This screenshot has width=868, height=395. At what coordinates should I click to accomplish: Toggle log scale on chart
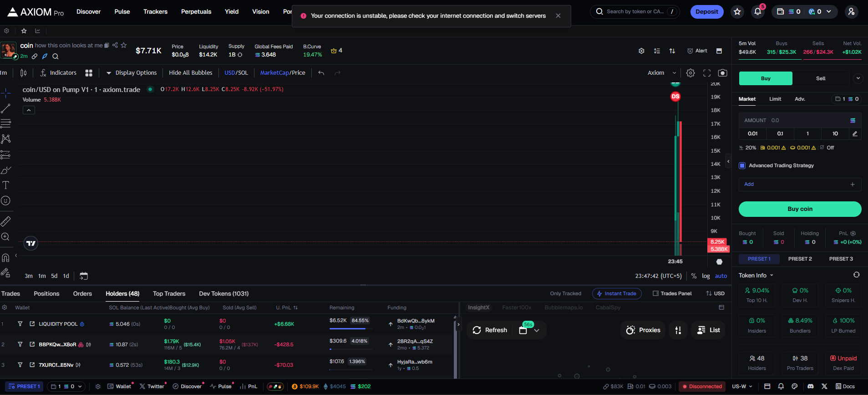click(x=706, y=276)
